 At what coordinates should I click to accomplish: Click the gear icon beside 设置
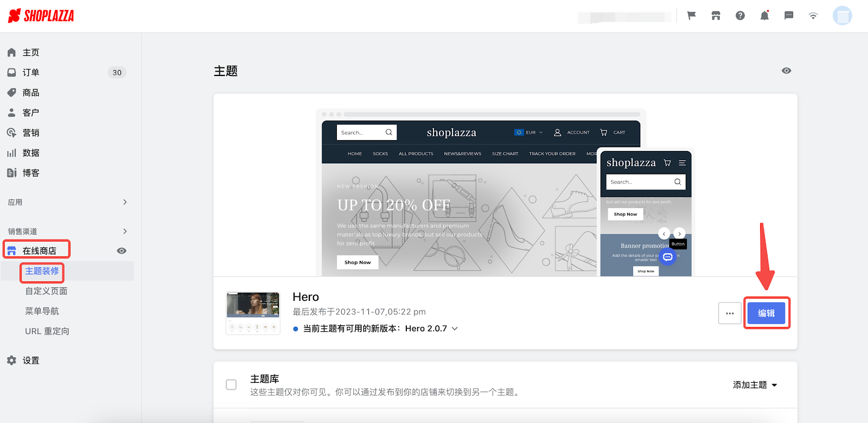[11, 360]
